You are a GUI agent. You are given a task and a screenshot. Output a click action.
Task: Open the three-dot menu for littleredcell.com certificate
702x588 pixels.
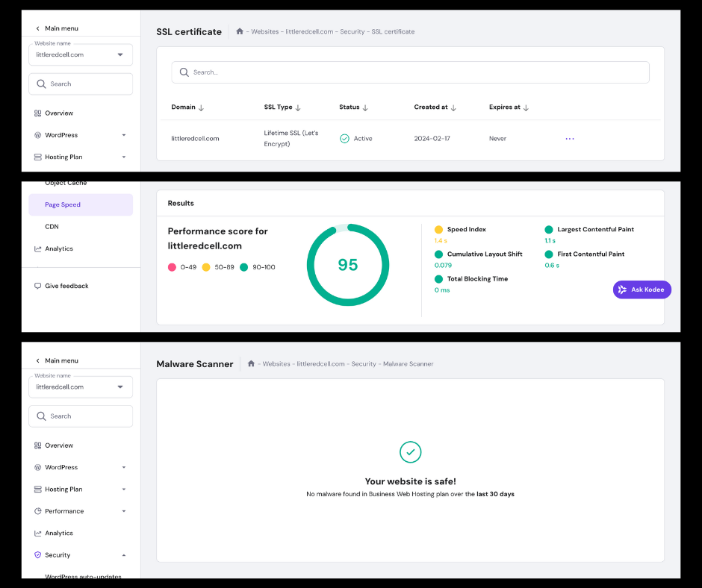[x=570, y=139]
